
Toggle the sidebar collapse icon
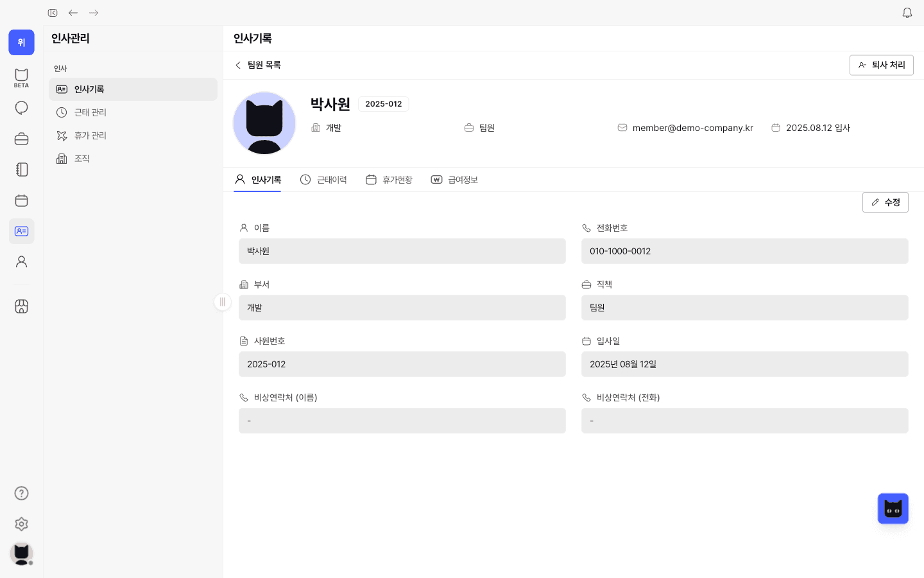point(53,13)
